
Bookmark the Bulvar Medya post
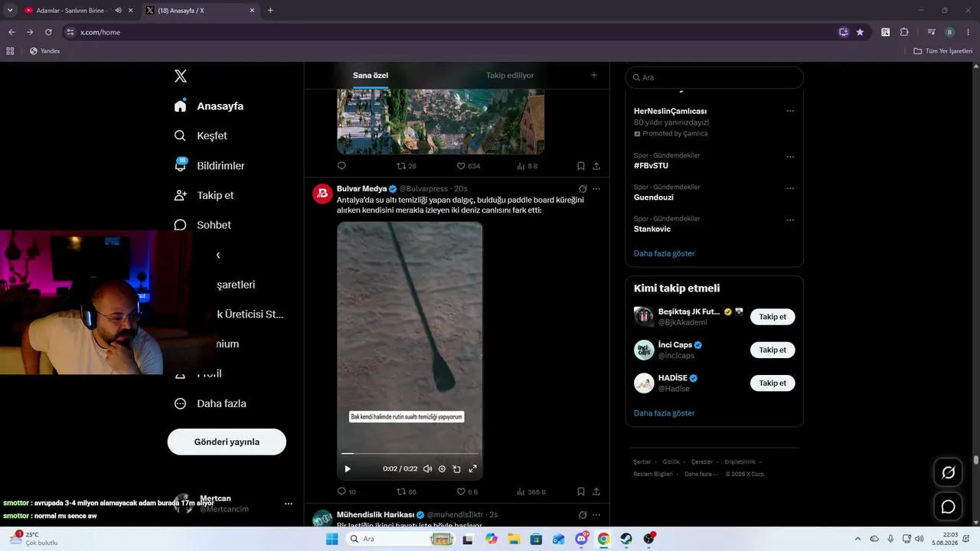click(581, 491)
